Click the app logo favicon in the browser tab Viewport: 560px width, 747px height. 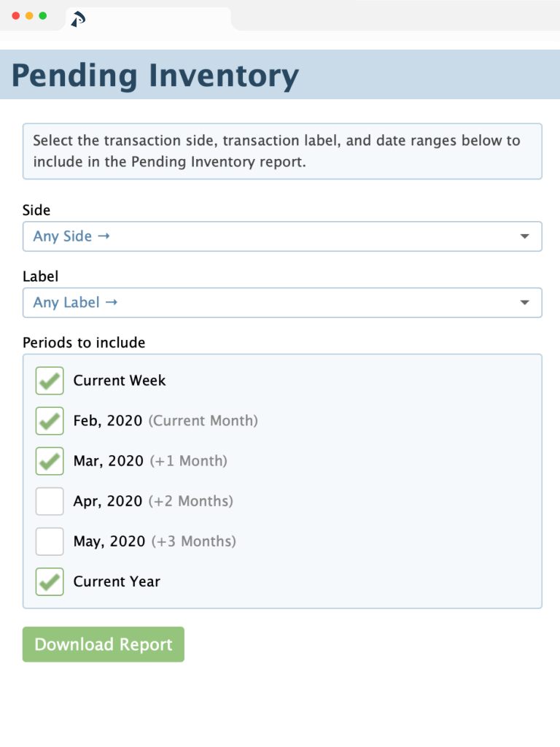77,20
